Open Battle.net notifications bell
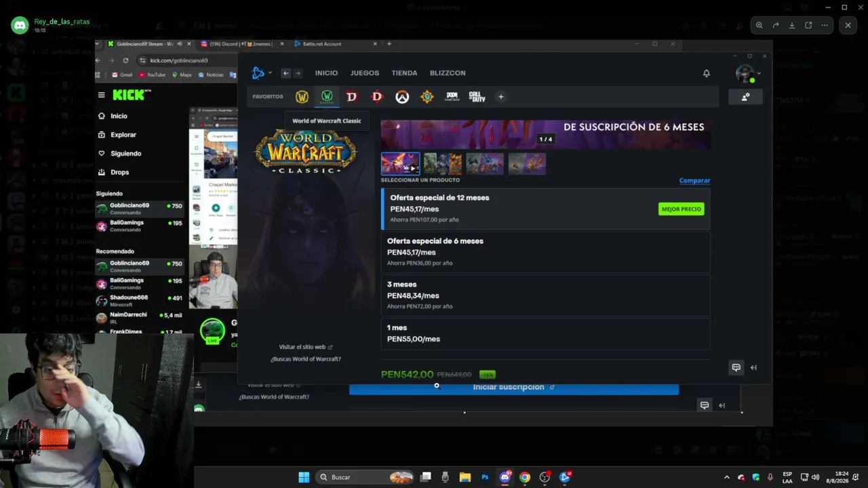Image resolution: width=868 pixels, height=488 pixels. click(x=707, y=73)
